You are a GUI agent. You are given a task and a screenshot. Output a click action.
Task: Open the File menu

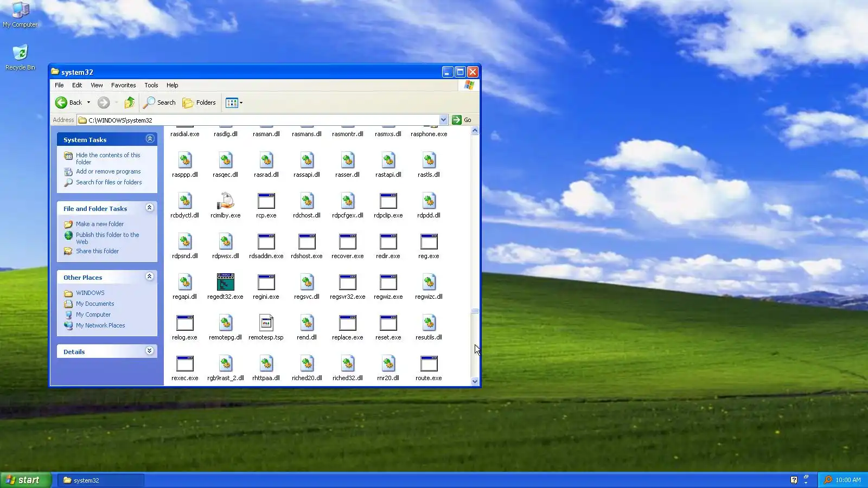tap(59, 85)
